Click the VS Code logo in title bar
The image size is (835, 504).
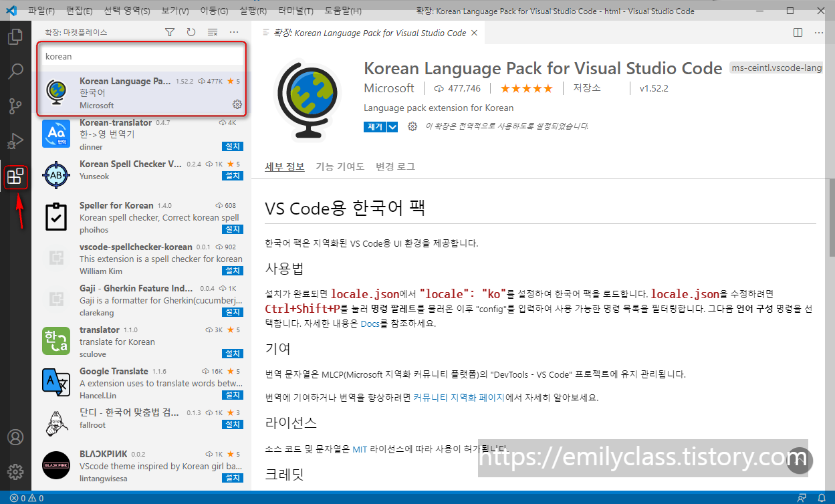[x=11, y=11]
